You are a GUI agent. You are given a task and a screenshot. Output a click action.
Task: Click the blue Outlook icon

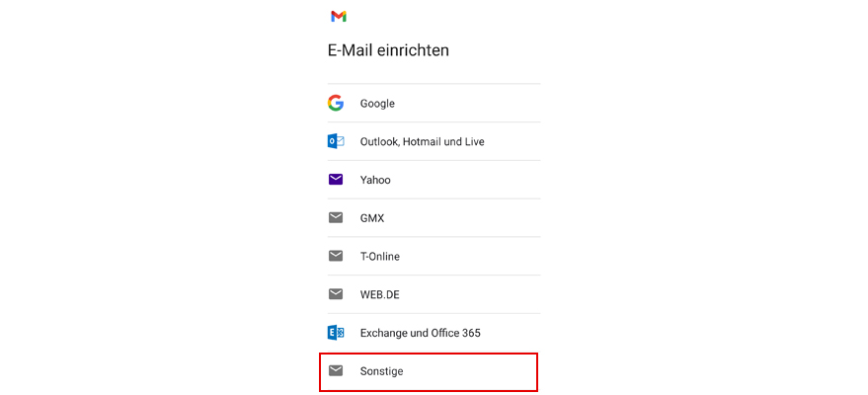(x=336, y=141)
